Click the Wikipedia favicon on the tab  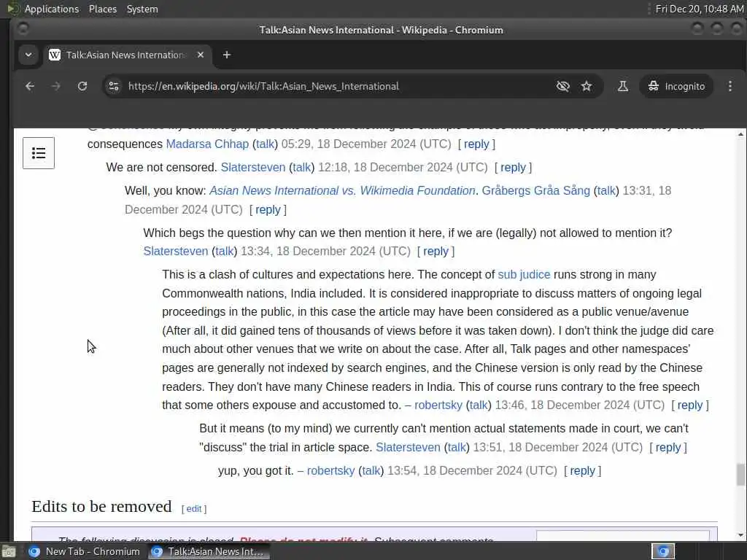(x=55, y=55)
